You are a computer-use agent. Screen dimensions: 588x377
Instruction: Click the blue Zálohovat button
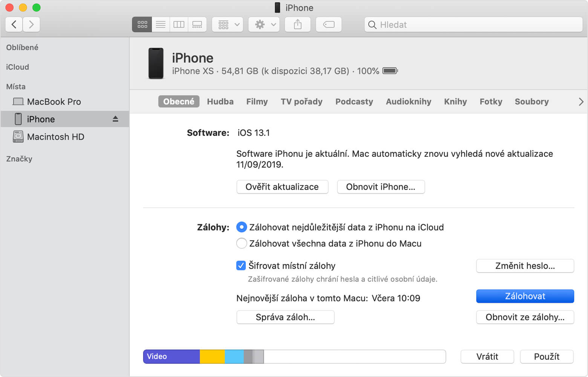click(525, 296)
